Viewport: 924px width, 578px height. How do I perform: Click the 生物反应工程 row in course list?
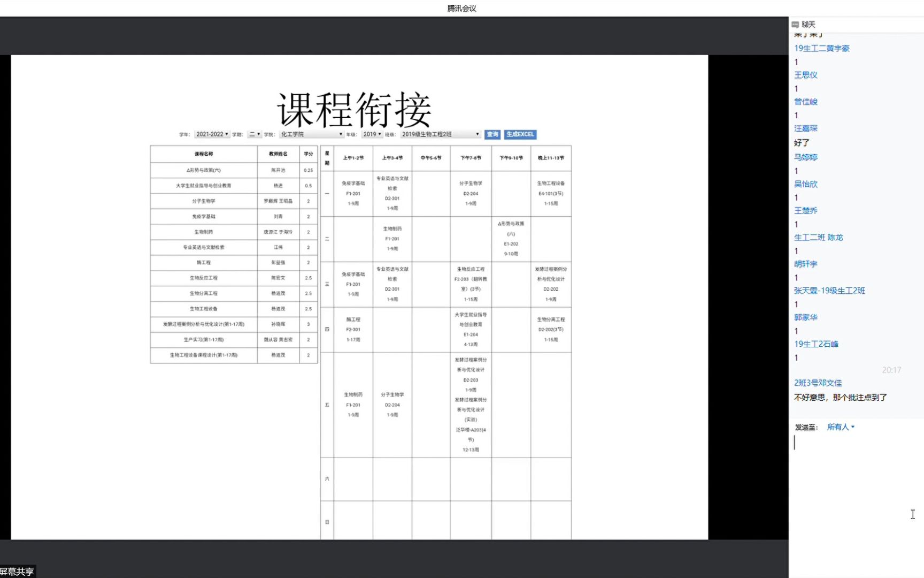234,278
